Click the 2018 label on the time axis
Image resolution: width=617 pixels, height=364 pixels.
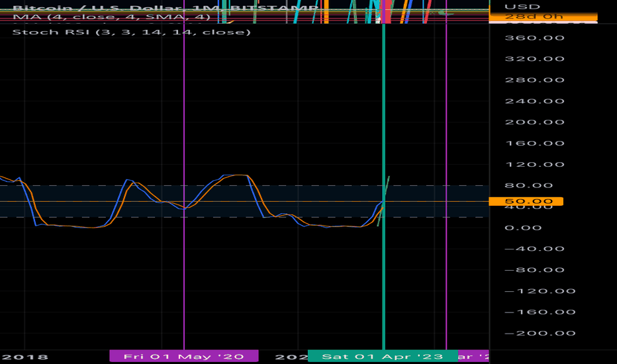(24, 357)
